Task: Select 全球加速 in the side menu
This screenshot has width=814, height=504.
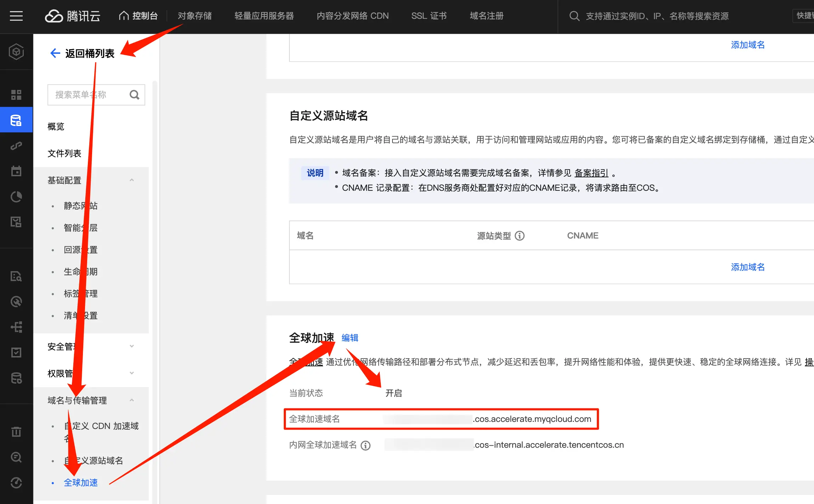Action: point(81,482)
